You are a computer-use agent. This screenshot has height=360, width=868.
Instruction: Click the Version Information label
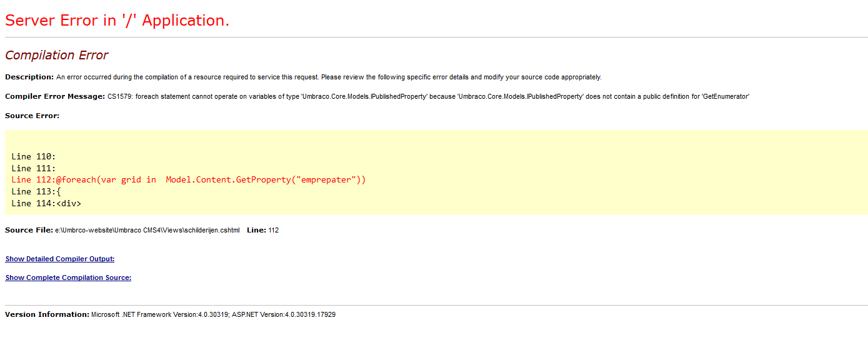[47, 314]
